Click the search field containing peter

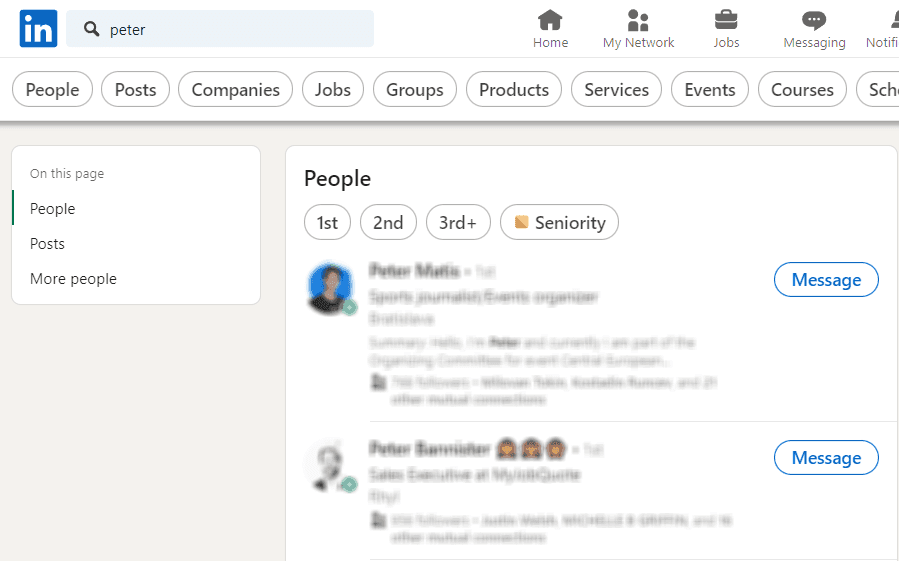(220, 29)
